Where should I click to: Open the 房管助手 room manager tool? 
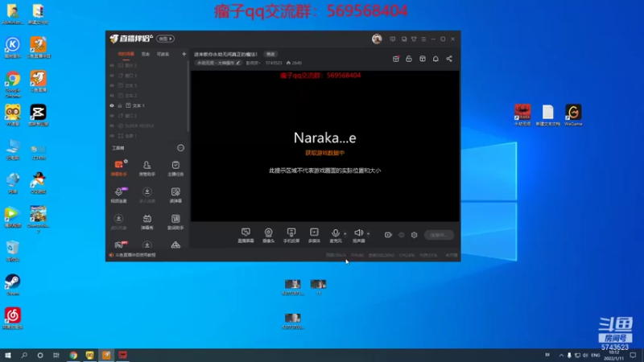point(147,168)
